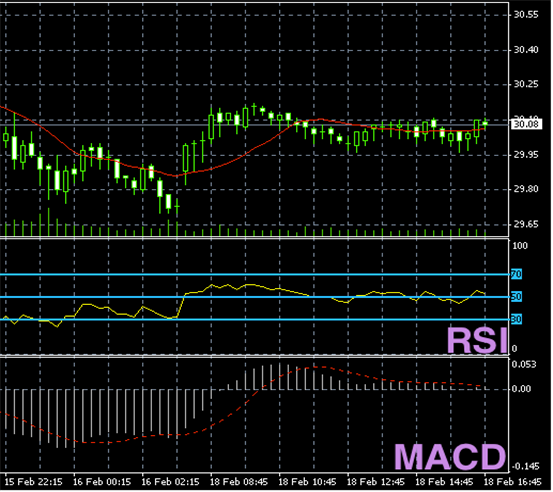
Task: Click the 30.55 price scale label
Action: (x=527, y=15)
